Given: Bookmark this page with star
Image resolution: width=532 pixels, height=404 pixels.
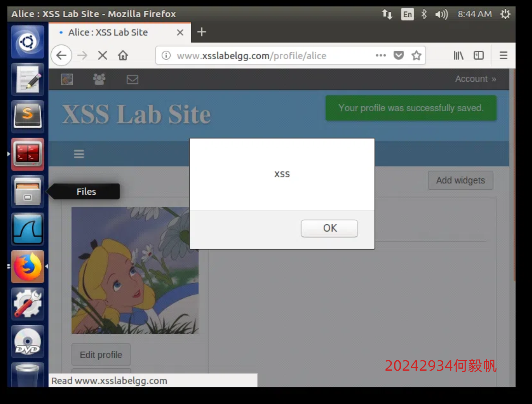Looking at the screenshot, I should point(416,56).
